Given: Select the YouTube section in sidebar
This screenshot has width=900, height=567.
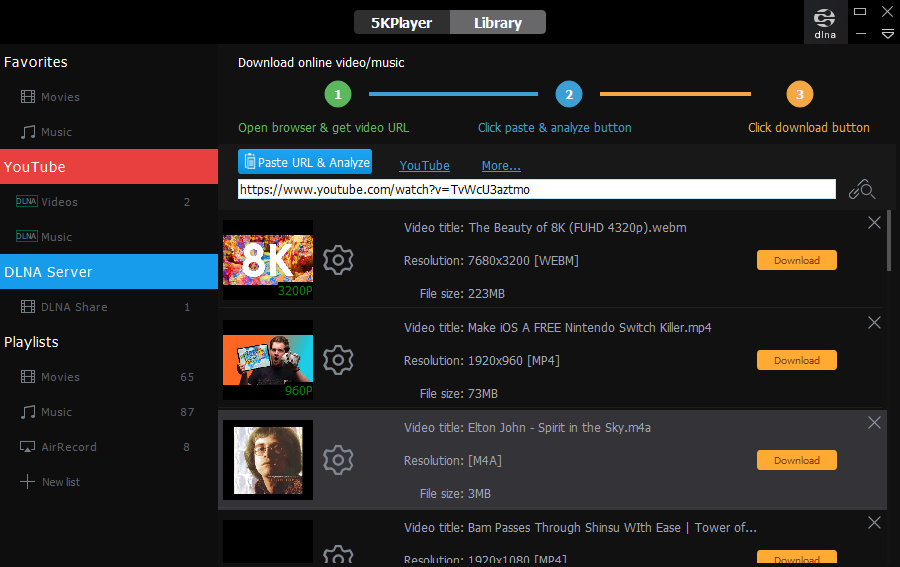Looking at the screenshot, I should click(109, 167).
